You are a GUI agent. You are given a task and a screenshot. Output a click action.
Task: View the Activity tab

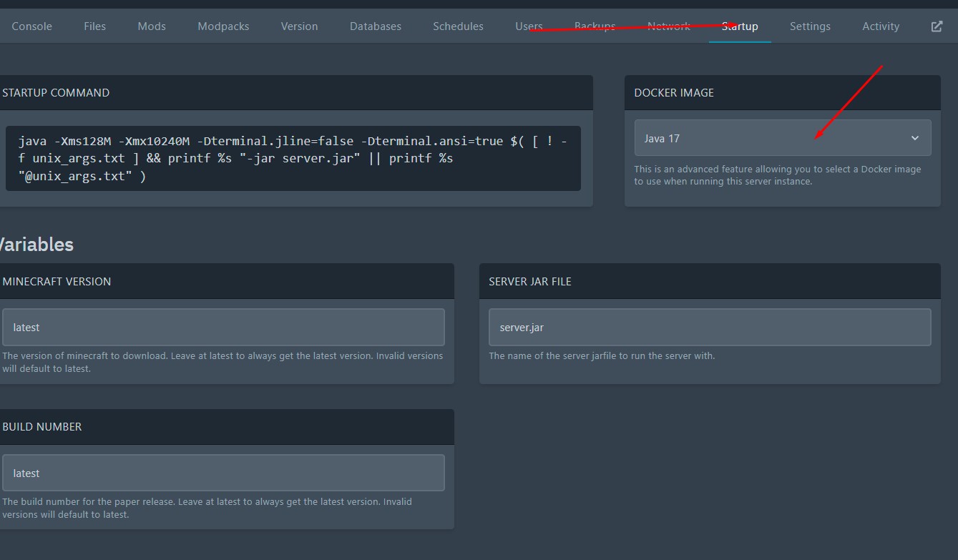(x=881, y=26)
